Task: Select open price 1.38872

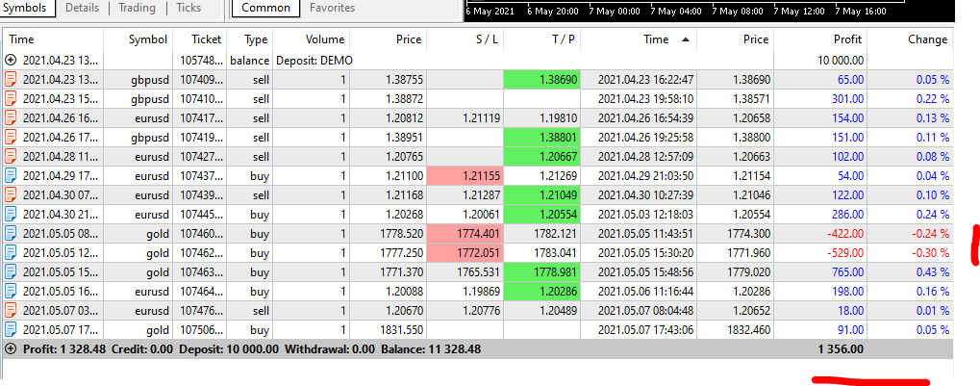Action: [x=404, y=99]
